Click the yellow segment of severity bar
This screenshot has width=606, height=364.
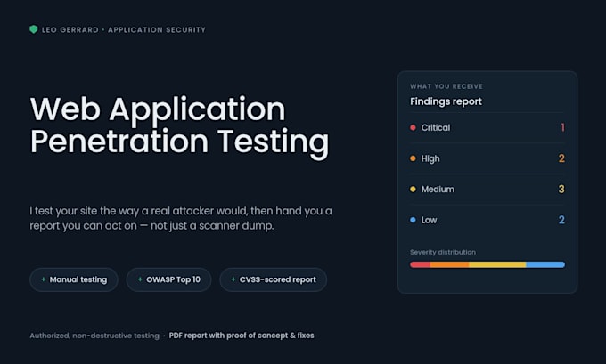click(497, 264)
